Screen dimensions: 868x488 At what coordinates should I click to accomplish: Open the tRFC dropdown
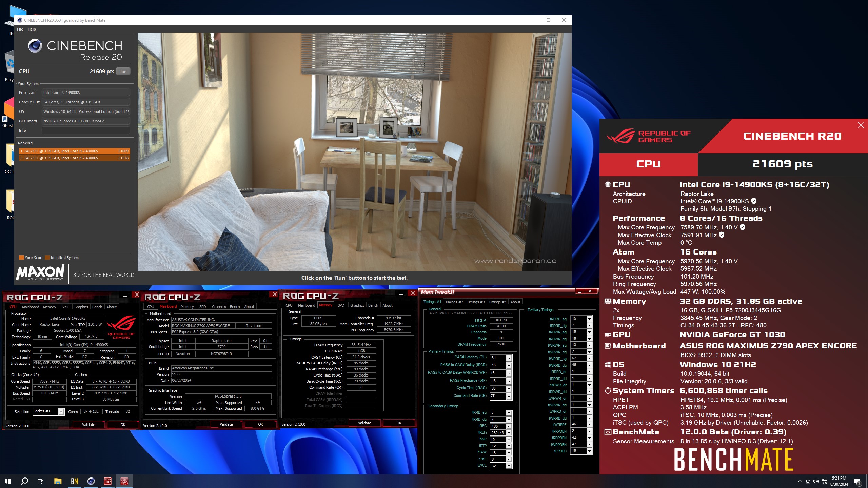pos(509,426)
